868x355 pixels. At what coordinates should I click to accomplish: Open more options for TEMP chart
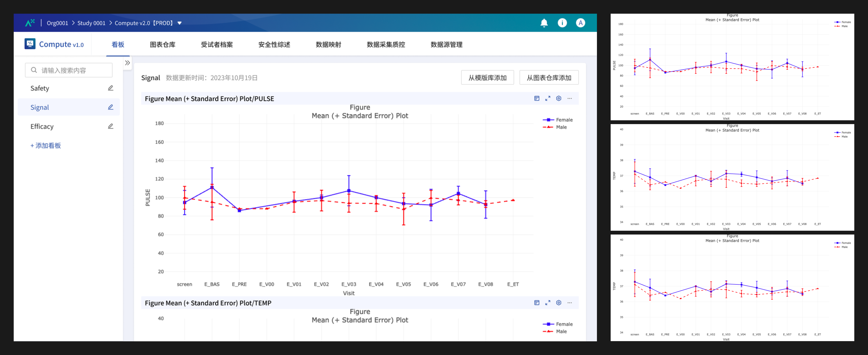click(570, 303)
